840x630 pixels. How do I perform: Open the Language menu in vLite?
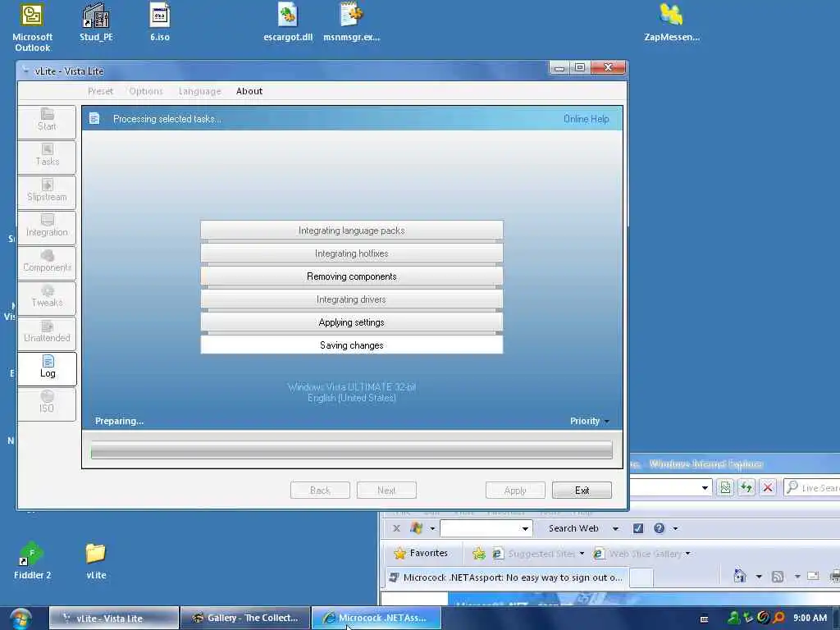point(200,91)
